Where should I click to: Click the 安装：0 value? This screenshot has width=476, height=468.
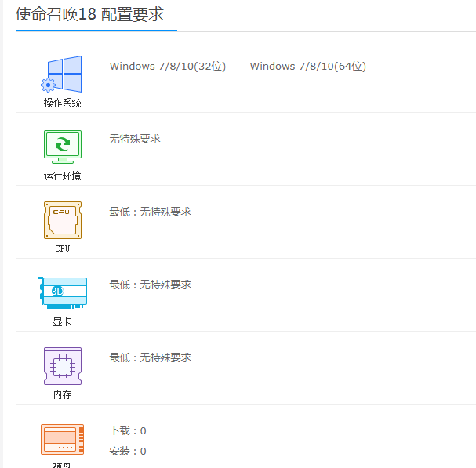(128, 452)
